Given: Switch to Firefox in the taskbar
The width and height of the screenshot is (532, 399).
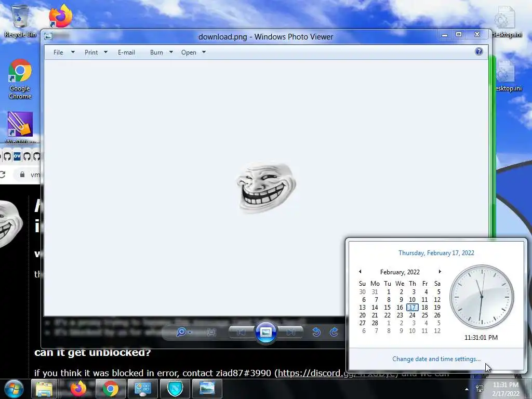Looking at the screenshot, I should 78,389.
